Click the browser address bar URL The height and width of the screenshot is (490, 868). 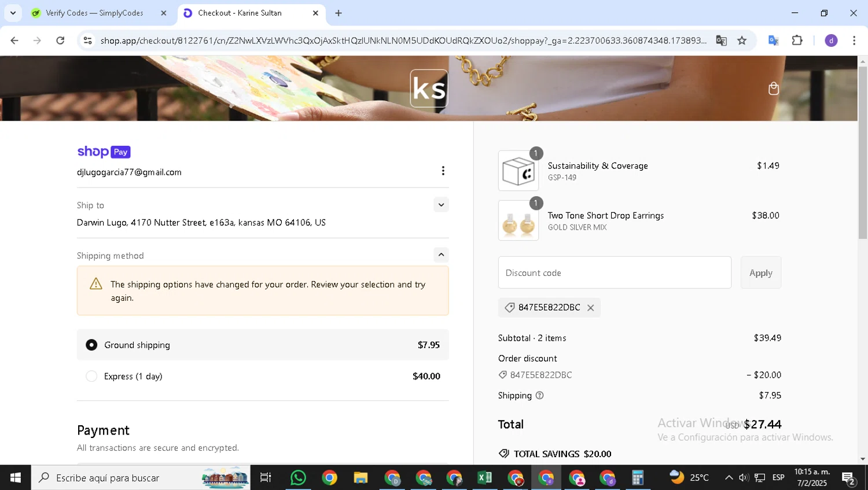pyautogui.click(x=403, y=40)
